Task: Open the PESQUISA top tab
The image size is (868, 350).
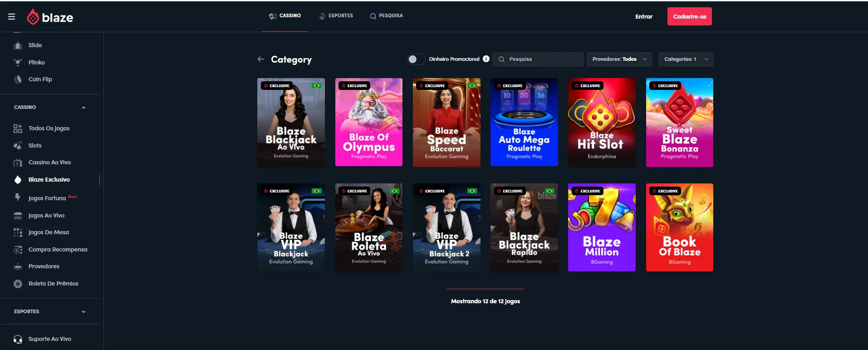Action: coord(386,16)
